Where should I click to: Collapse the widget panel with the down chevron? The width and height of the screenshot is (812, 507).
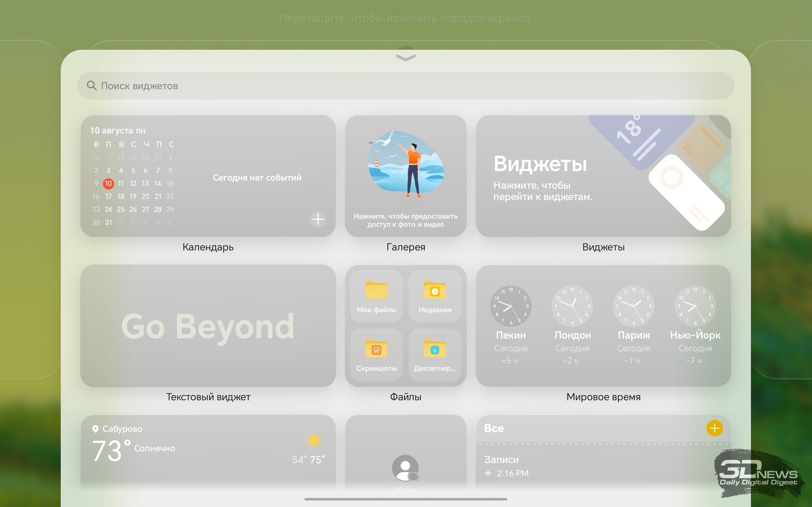405,57
